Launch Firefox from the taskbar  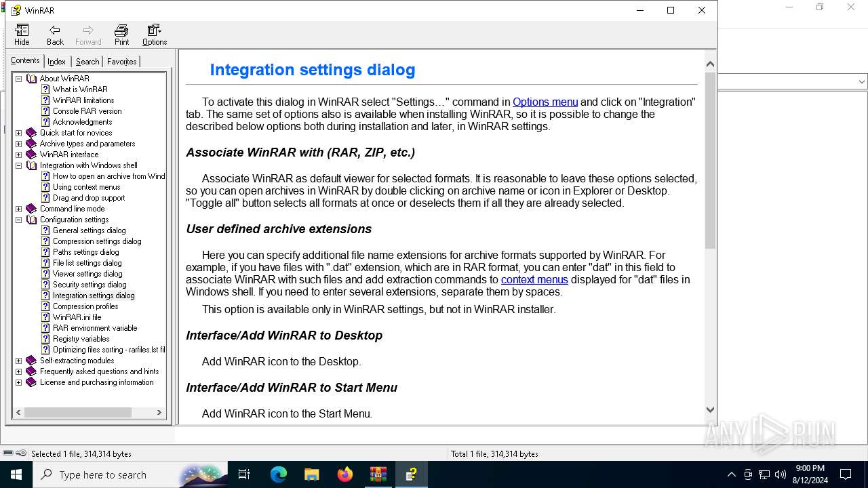pos(345,474)
